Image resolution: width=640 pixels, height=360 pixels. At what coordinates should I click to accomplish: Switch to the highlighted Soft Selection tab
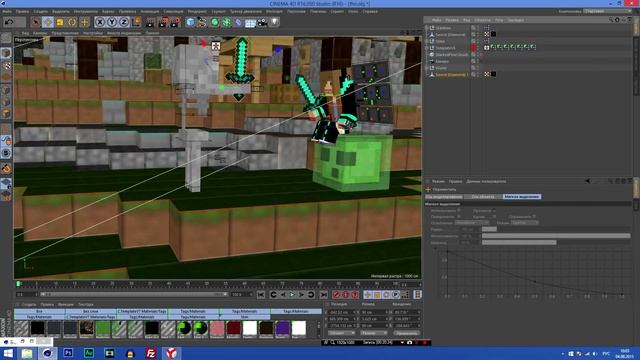[x=522, y=197]
